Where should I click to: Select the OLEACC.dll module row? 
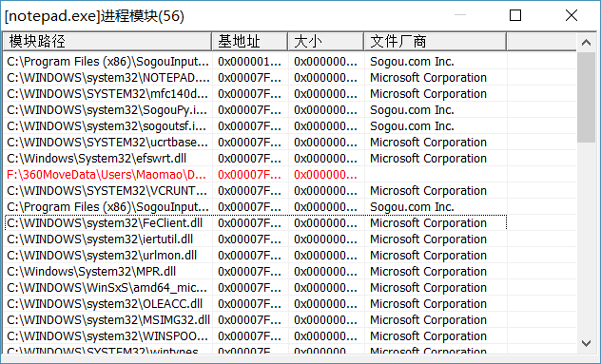pos(255,304)
